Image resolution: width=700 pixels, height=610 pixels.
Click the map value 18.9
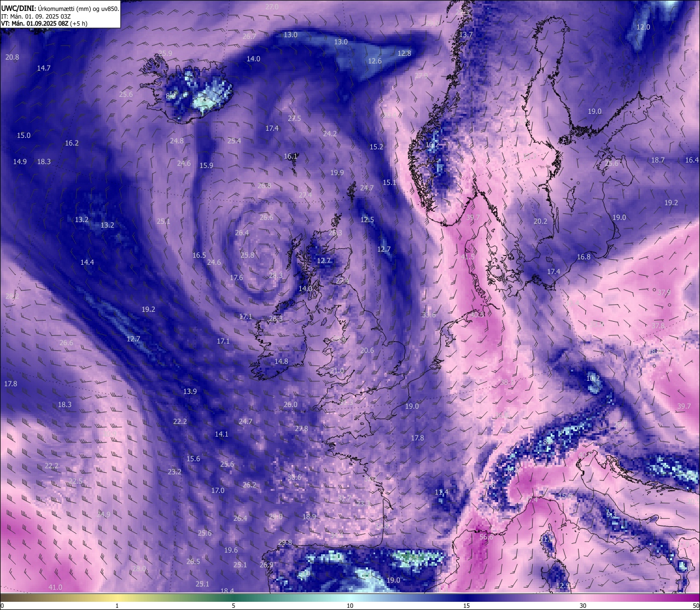309,516
